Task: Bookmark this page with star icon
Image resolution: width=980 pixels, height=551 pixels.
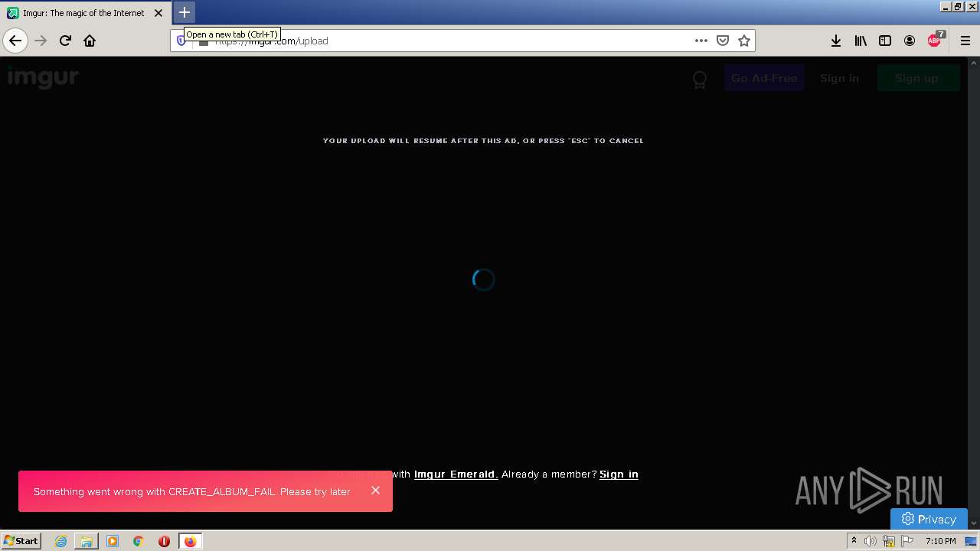Action: pos(743,41)
